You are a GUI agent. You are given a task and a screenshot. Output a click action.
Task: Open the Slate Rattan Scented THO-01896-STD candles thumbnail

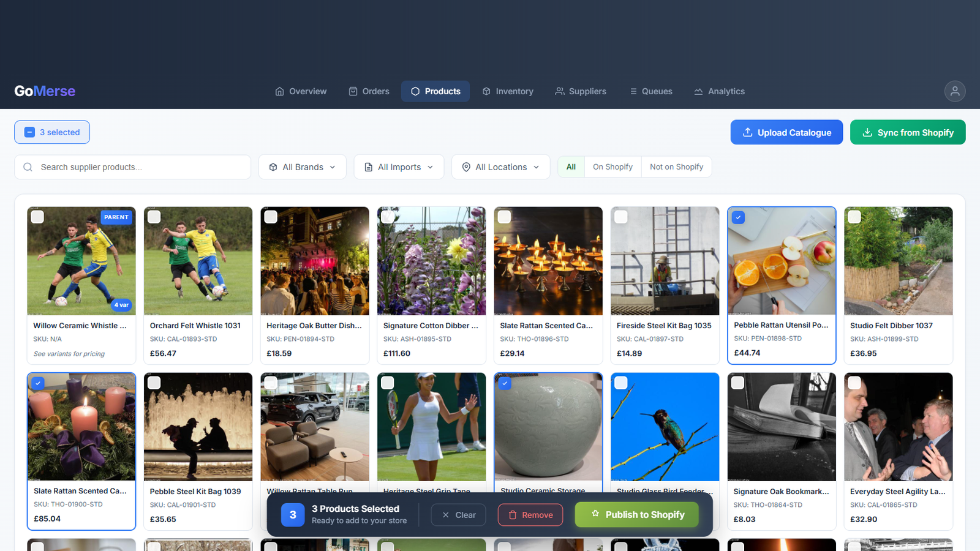click(548, 261)
